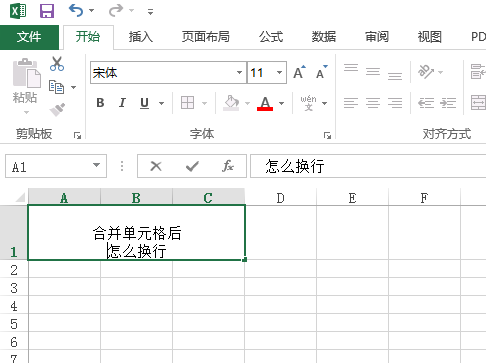This screenshot has width=486, height=363.
Task: Switch to the 开始 tab
Action: (x=88, y=37)
